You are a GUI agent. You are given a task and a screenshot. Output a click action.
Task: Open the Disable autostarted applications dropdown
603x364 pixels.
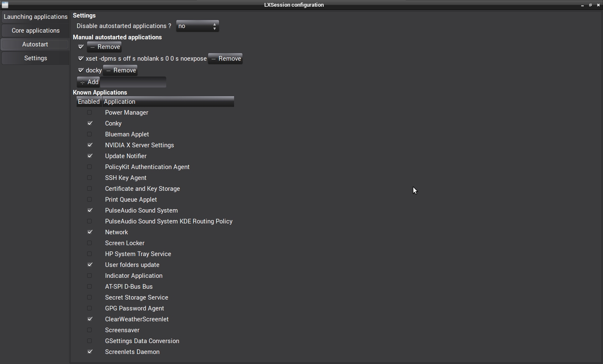198,26
